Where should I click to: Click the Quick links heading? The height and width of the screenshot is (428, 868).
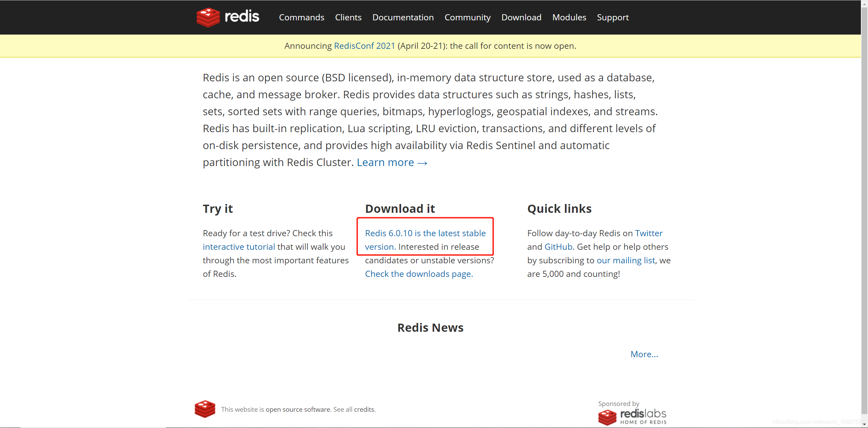tap(559, 209)
